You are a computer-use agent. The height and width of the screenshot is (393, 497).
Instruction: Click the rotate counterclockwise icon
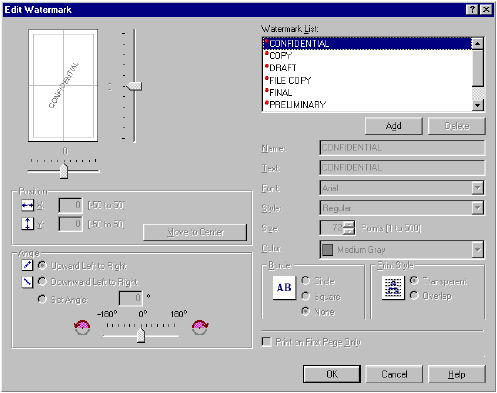[82, 327]
